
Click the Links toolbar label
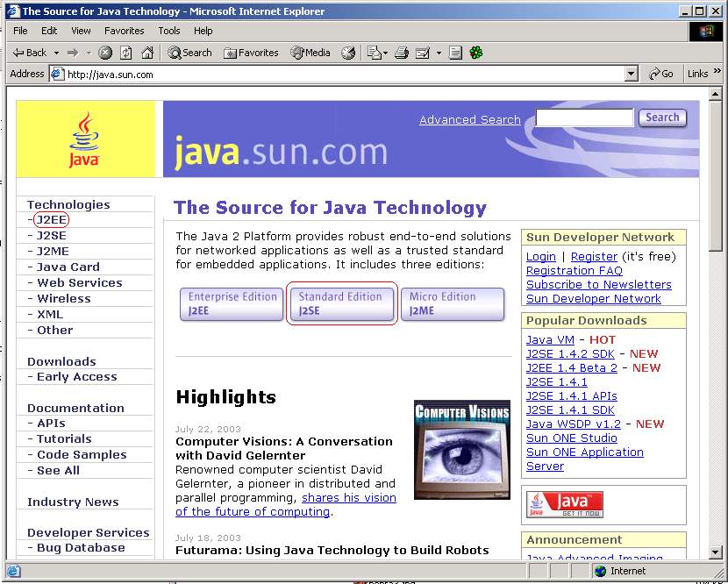coord(698,74)
